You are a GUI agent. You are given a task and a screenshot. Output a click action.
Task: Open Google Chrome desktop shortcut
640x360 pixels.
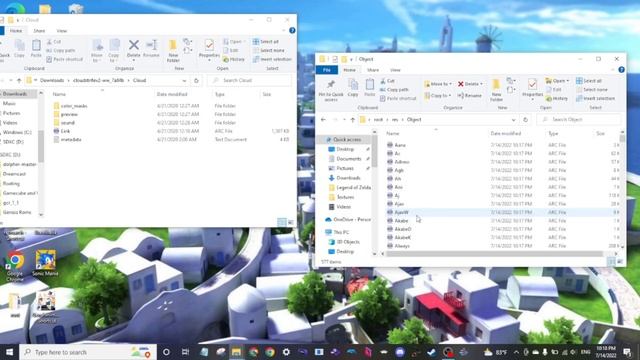[x=15, y=266]
